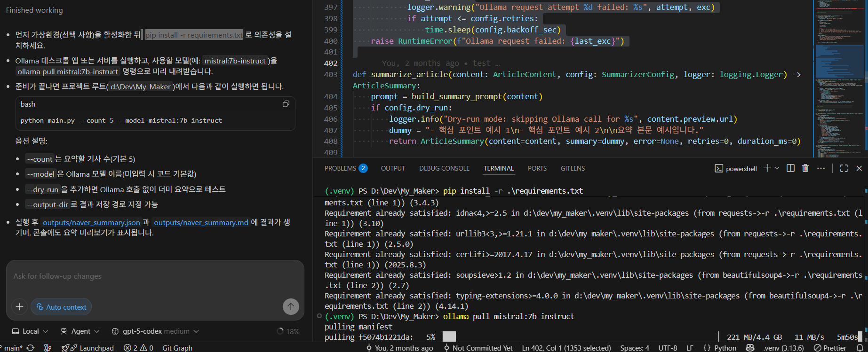This screenshot has width=868, height=352.
Task: Kill terminal with trash icon
Action: pyautogui.click(x=805, y=168)
